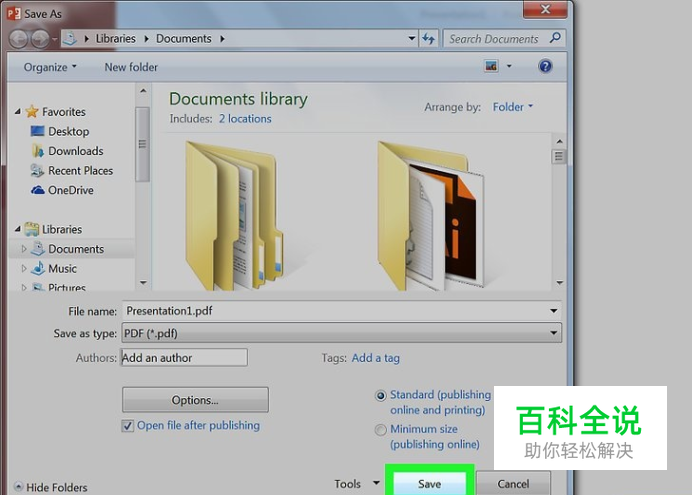Select Music under Libraries

[62, 268]
